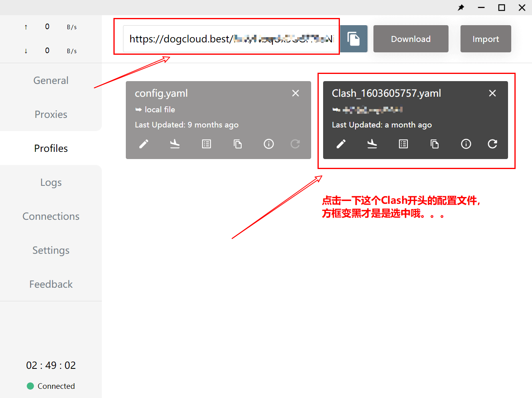Select the config.yaml profile title

161,94
